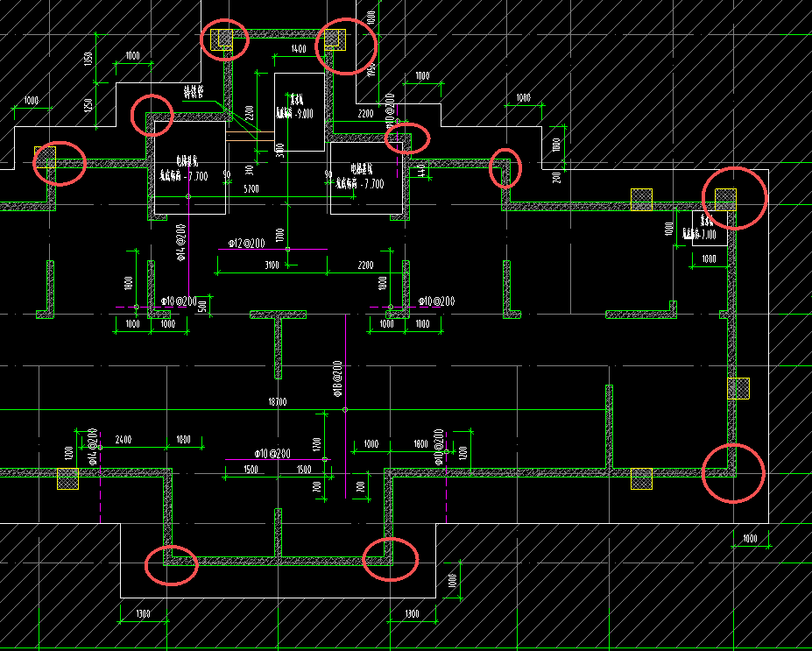The height and width of the screenshot is (651, 812).
Task: Click the 2400 dimension text
Action: tap(124, 440)
